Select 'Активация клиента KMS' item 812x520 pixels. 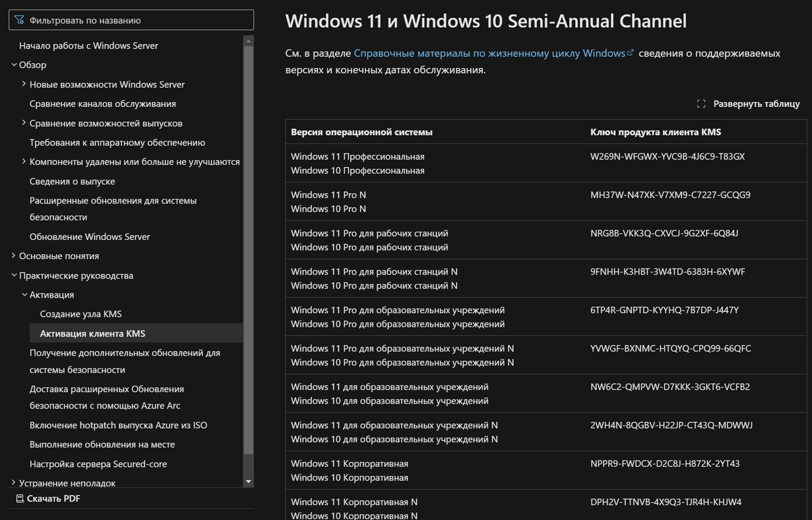point(93,333)
